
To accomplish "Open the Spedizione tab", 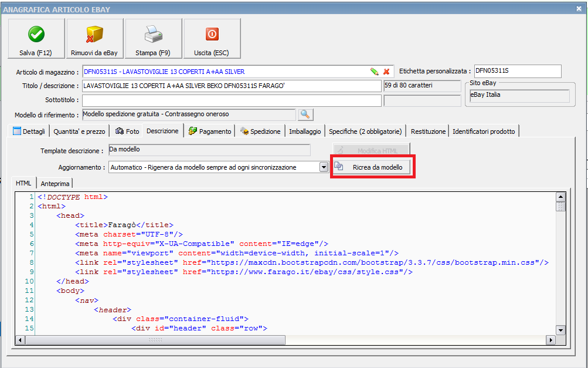I will (x=260, y=131).
